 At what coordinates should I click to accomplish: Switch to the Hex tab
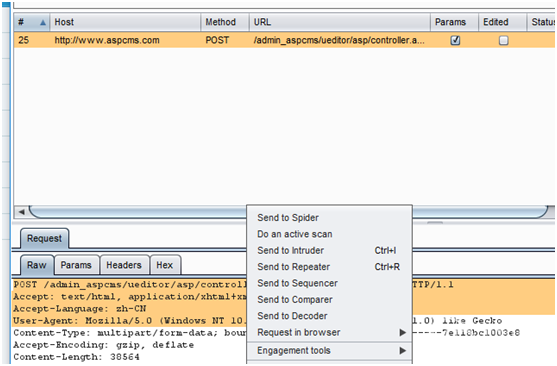165,265
